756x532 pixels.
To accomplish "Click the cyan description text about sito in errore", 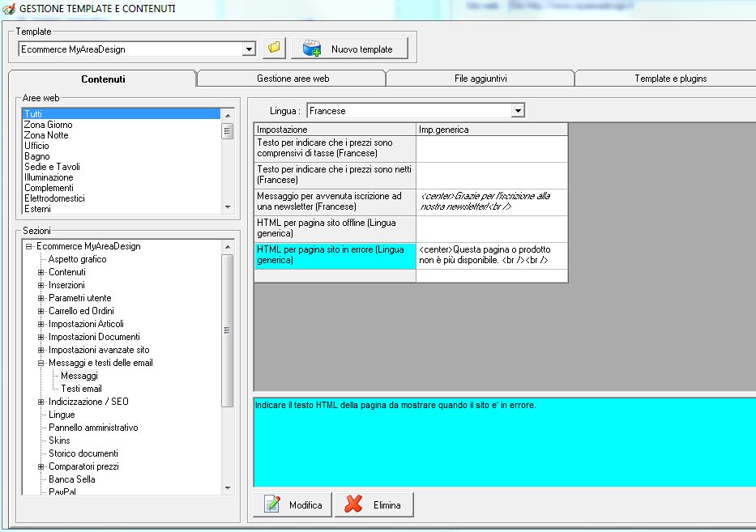I will [x=395, y=405].
